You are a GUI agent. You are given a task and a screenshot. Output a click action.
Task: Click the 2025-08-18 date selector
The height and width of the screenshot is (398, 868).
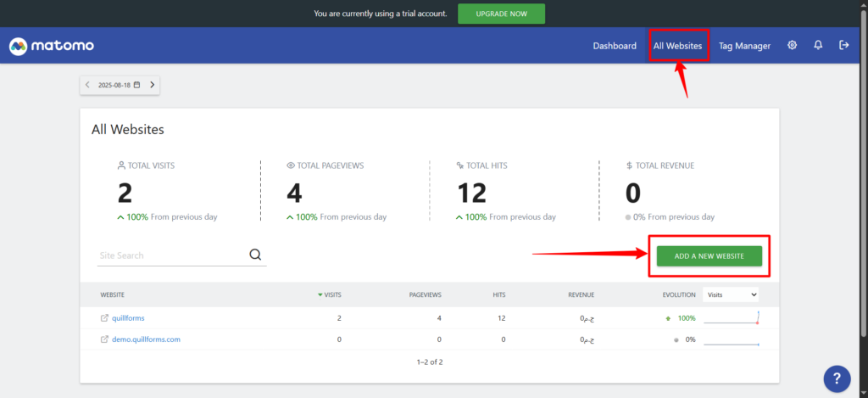(x=120, y=86)
